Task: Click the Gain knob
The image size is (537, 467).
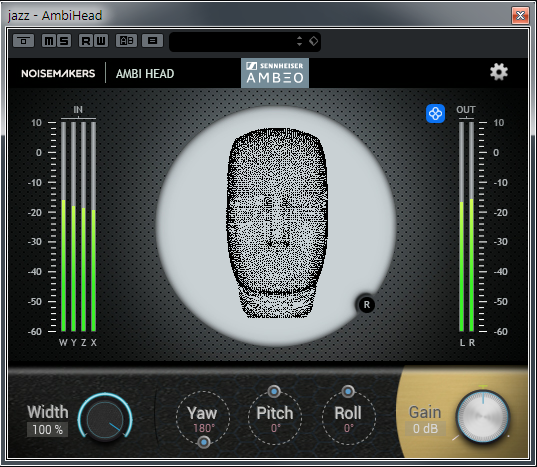Action: [x=483, y=417]
